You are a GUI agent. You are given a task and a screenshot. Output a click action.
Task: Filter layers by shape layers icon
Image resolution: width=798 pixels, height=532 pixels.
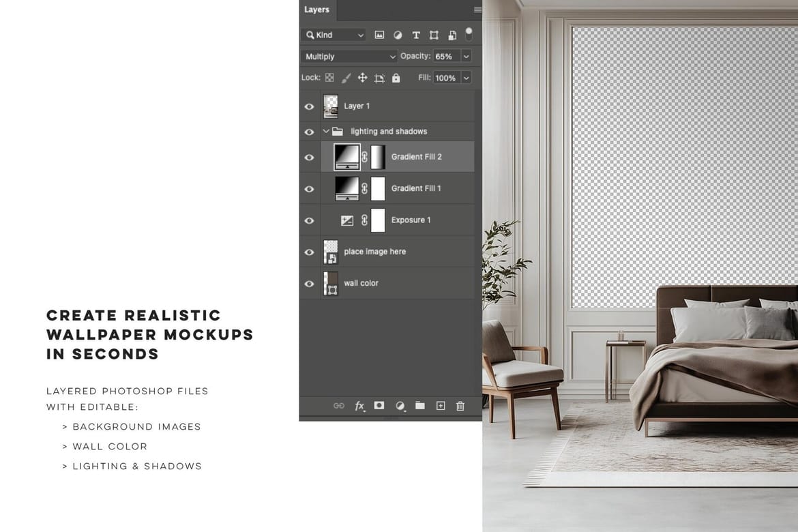[434, 35]
